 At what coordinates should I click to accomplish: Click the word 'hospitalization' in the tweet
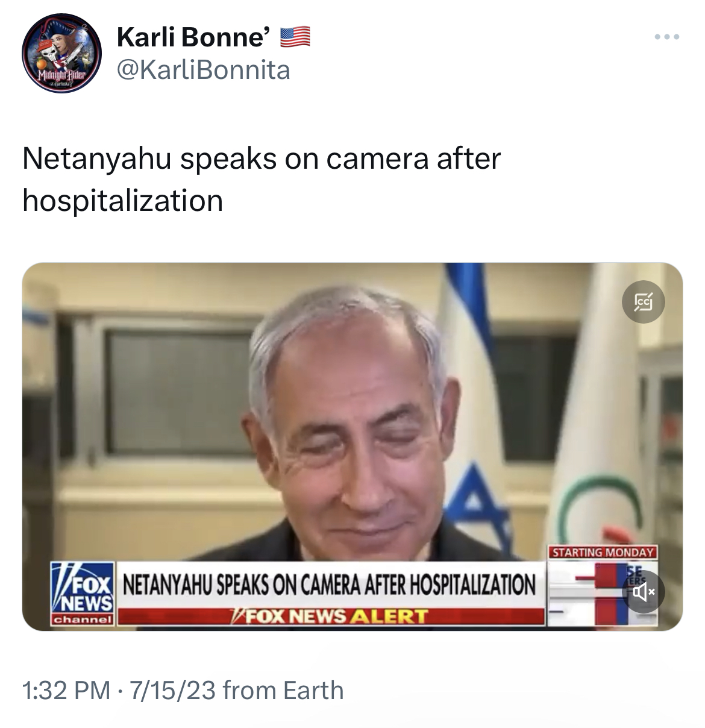(123, 201)
